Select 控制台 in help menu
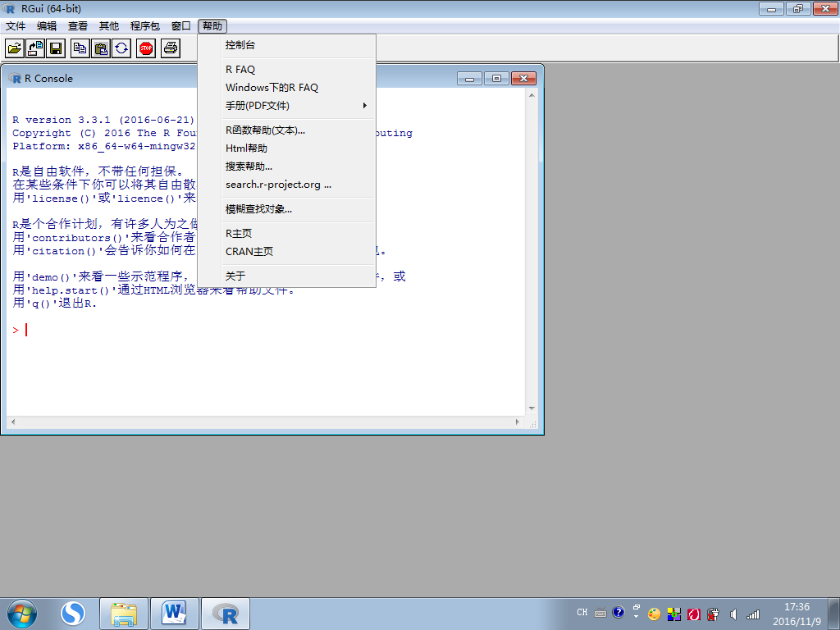840x630 pixels. (x=286, y=45)
